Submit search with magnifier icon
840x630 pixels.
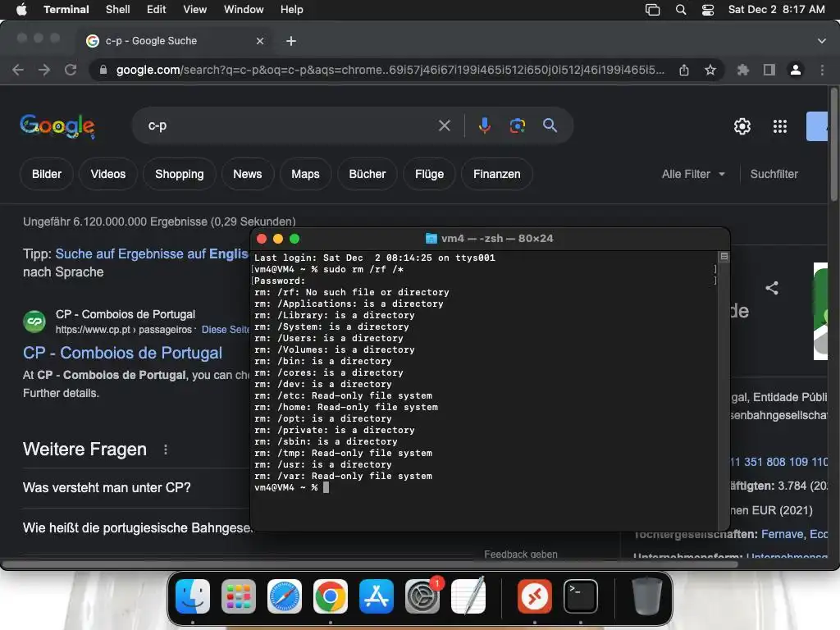coord(550,126)
